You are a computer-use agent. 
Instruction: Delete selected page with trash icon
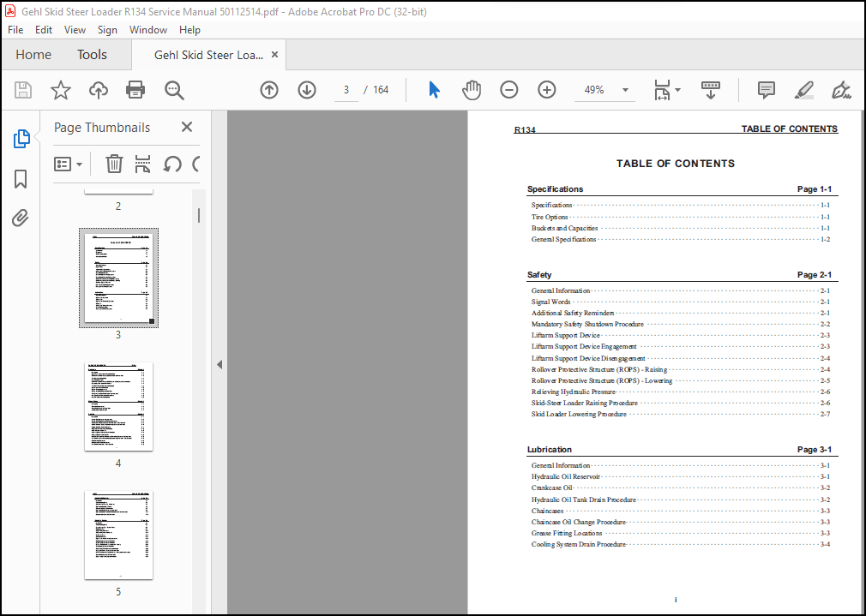coord(114,164)
